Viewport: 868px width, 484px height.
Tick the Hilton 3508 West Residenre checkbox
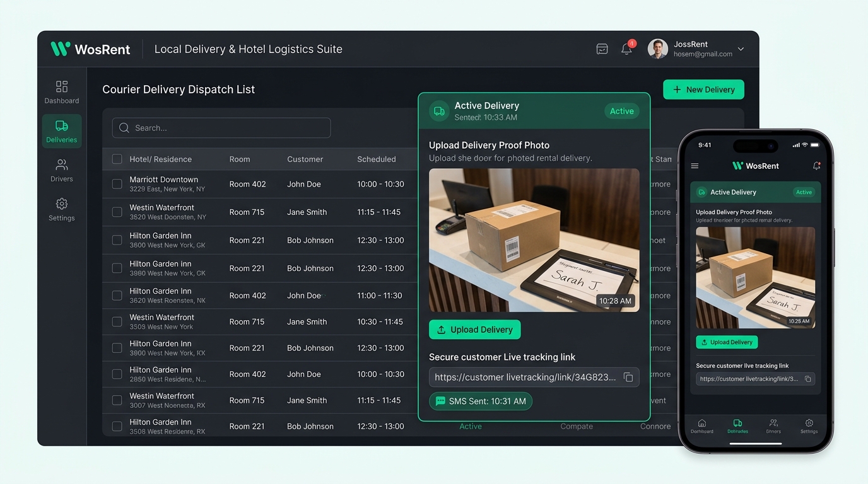coord(117,426)
